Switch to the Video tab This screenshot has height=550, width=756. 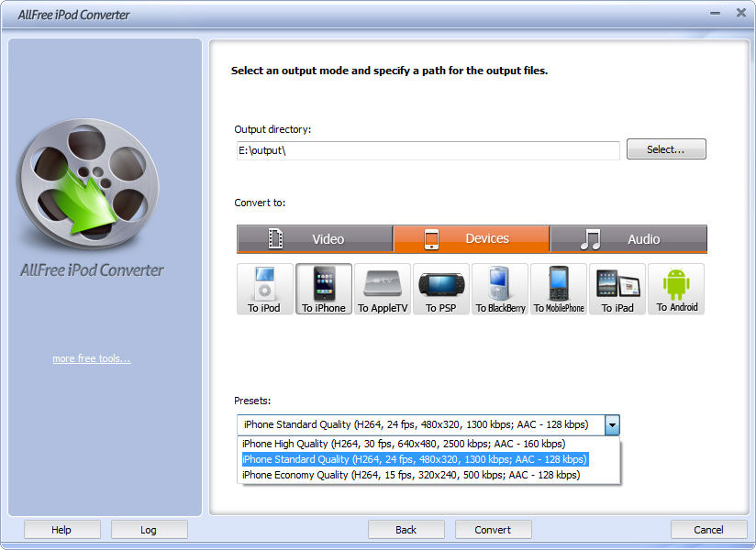(315, 239)
